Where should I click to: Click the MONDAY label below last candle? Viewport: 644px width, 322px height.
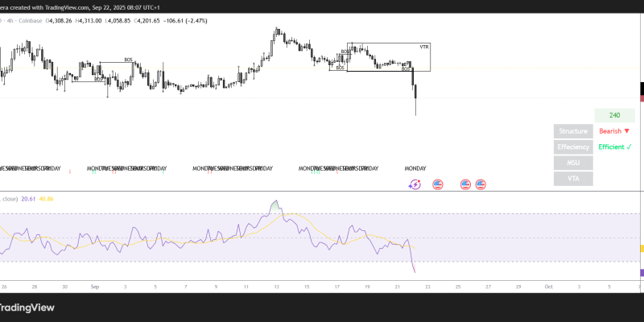click(415, 168)
